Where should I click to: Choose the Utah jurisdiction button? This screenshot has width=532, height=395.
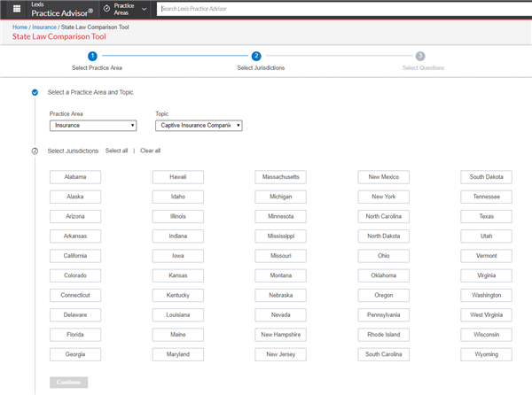[487, 236]
